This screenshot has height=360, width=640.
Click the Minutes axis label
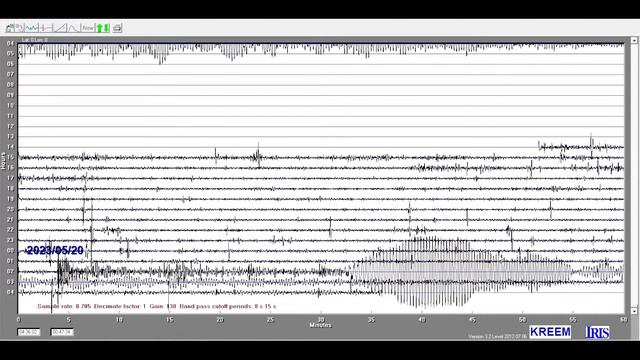320,325
